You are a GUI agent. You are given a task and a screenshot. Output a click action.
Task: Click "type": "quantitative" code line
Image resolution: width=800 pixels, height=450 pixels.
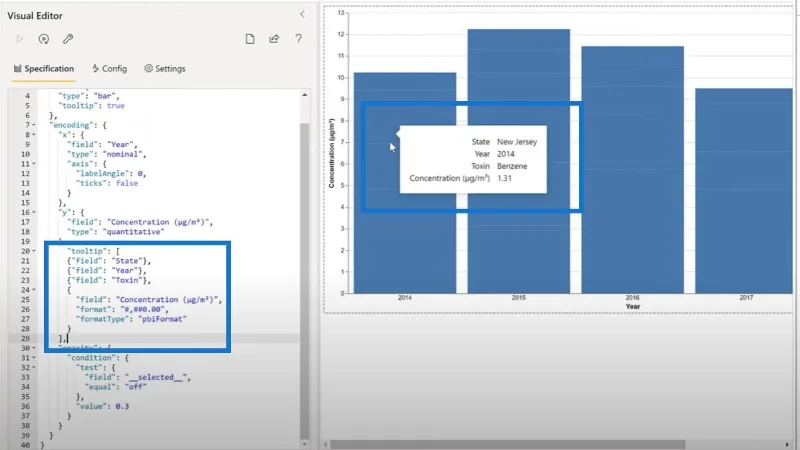tap(116, 232)
